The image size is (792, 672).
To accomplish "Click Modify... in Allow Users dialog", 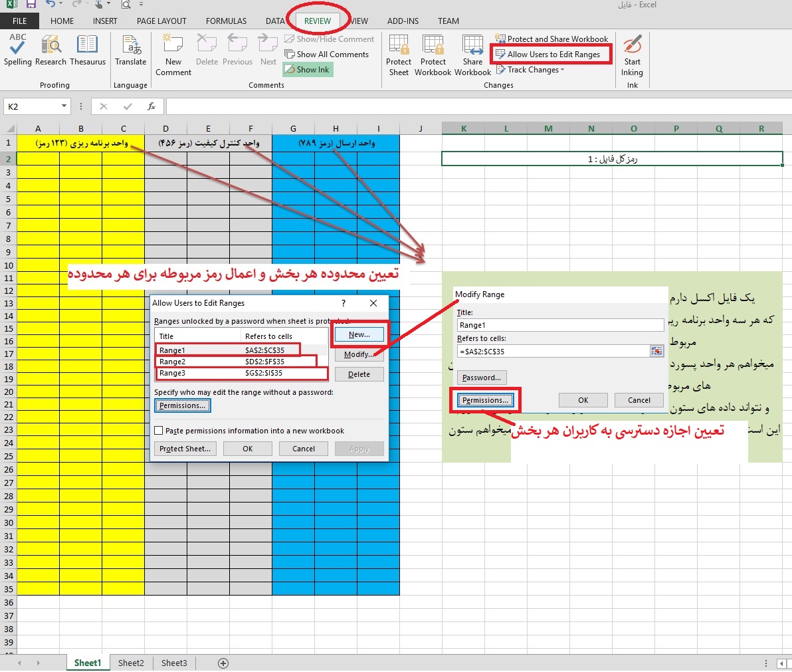I will coord(359,354).
